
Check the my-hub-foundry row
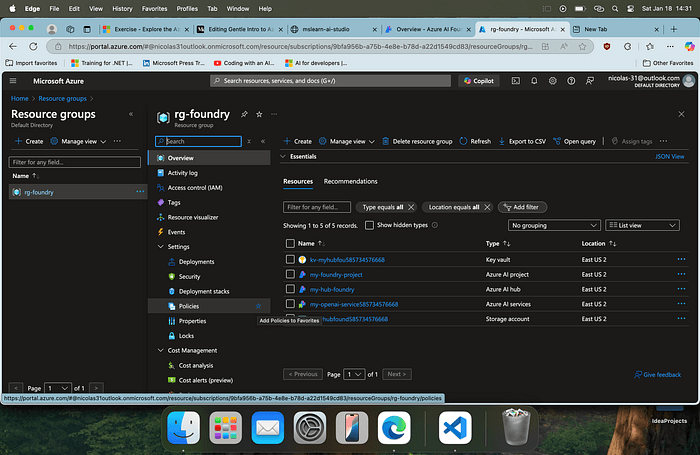(x=290, y=289)
